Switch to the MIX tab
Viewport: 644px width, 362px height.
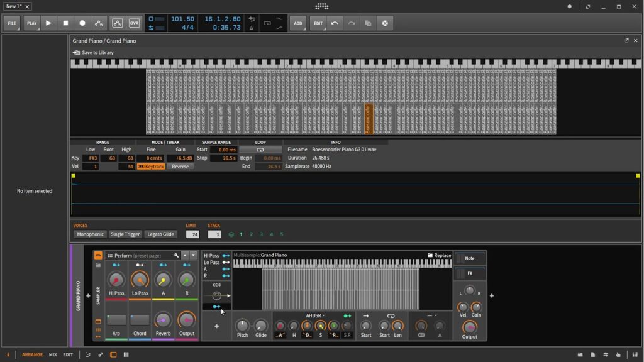click(53, 354)
